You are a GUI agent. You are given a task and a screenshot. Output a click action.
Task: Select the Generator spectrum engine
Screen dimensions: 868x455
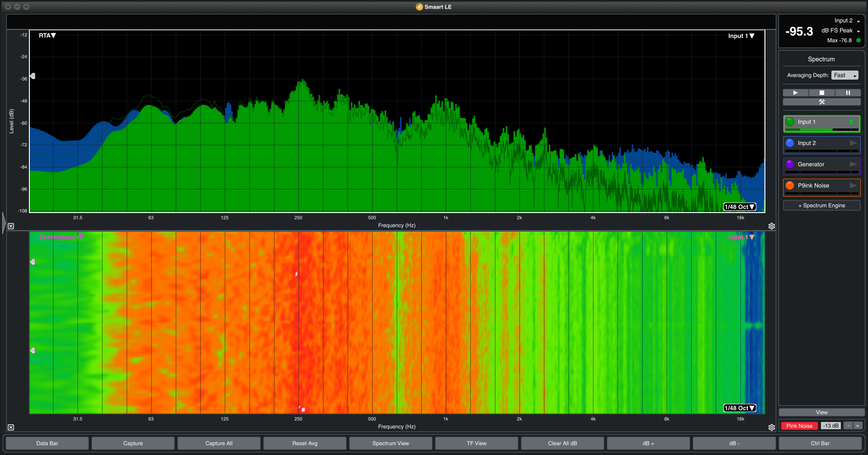tap(822, 166)
